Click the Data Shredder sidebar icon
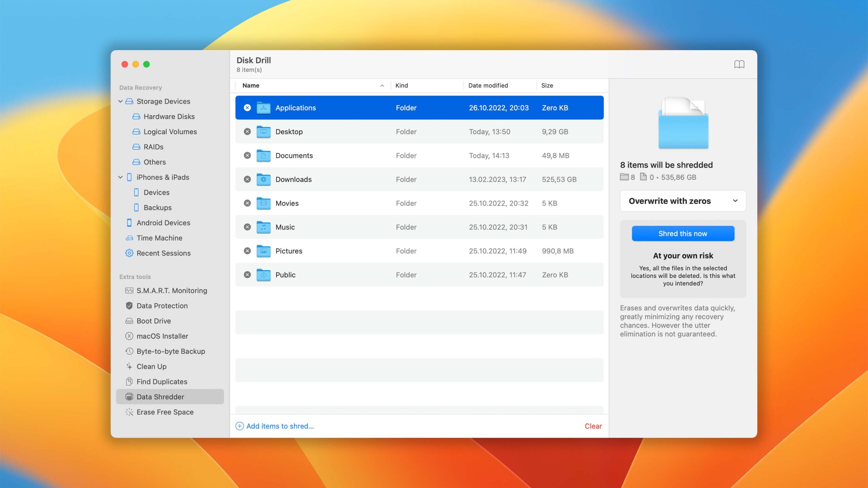Image resolution: width=868 pixels, height=488 pixels. (x=128, y=397)
